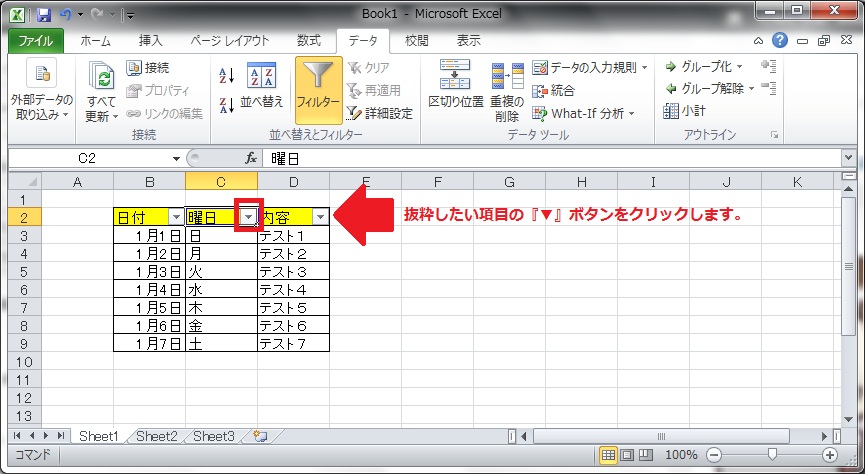Select row header 5

25,271
